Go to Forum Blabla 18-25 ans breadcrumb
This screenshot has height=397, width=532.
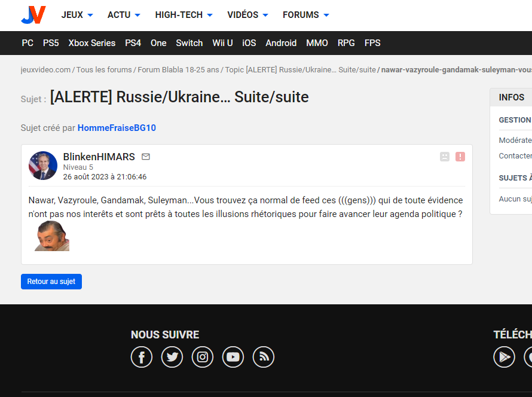[178, 70]
